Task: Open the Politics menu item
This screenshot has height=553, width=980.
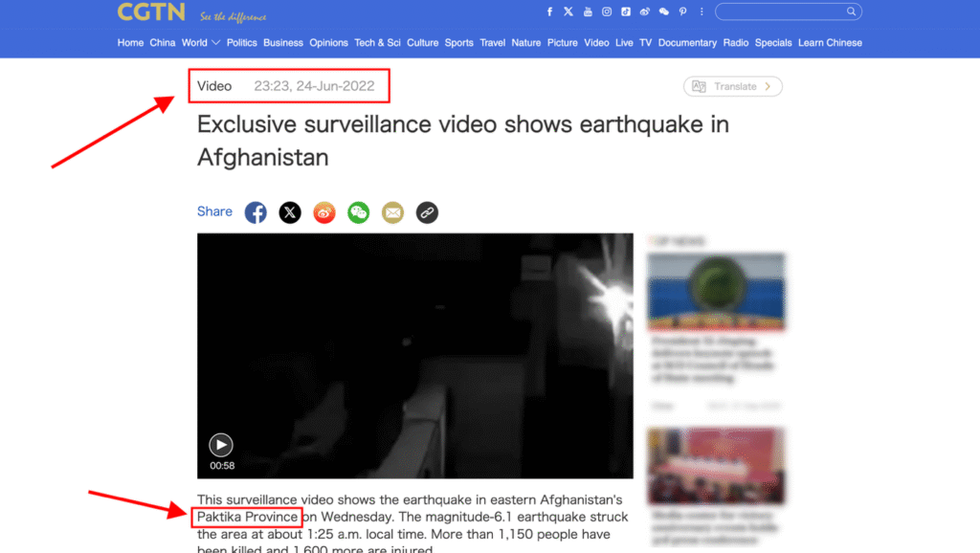Action: pyautogui.click(x=241, y=42)
